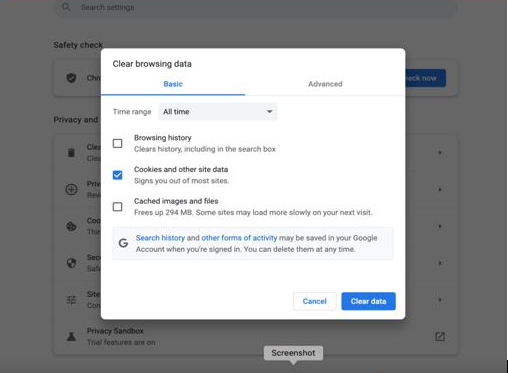Click the Security globe shield icon
The height and width of the screenshot is (373, 508).
click(71, 263)
